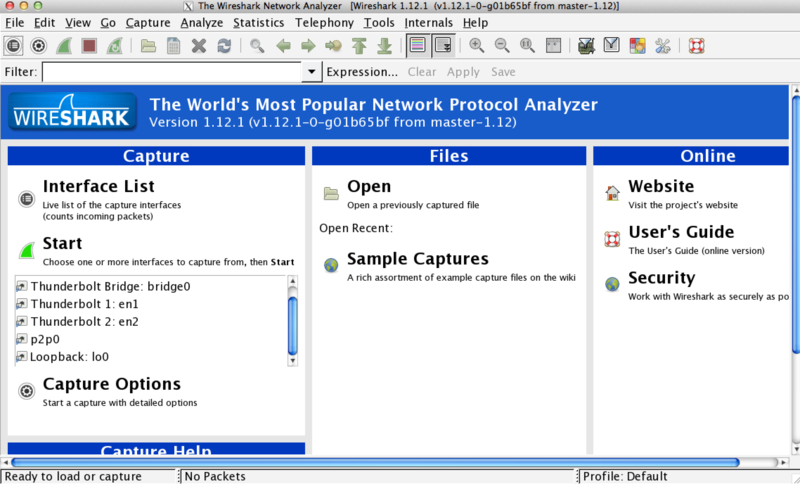Open the Analyze menu
The image size is (800, 484).
[x=202, y=22]
